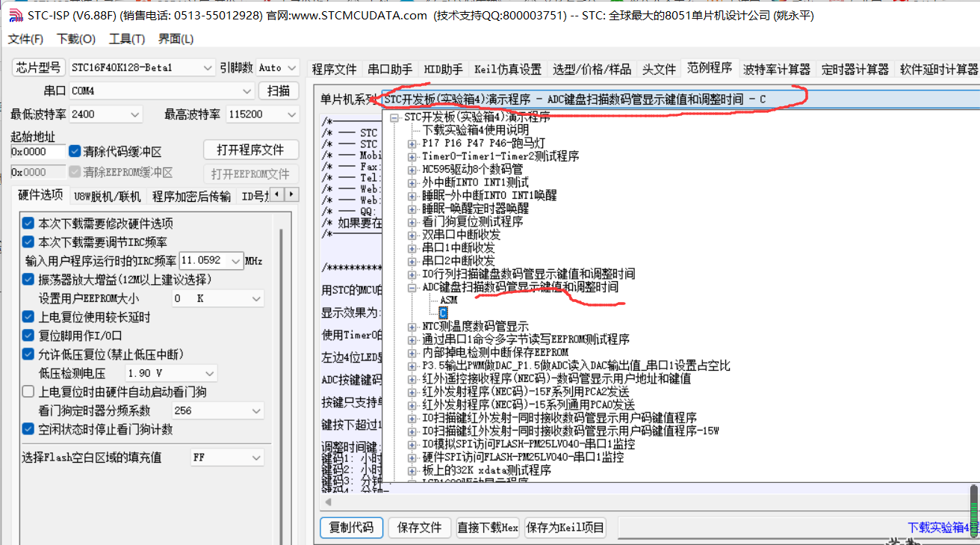Open the 工具(T) menu
980x545 pixels.
tap(126, 39)
